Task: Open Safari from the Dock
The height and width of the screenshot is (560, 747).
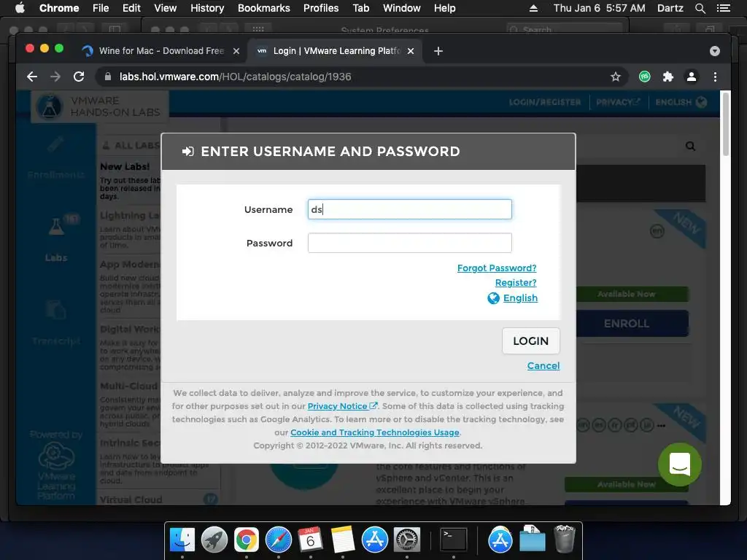Action: click(278, 540)
